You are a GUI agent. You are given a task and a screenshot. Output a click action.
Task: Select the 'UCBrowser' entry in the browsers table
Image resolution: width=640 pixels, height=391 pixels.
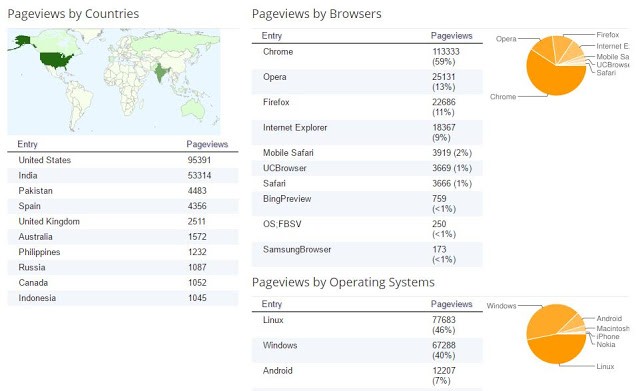coord(284,168)
